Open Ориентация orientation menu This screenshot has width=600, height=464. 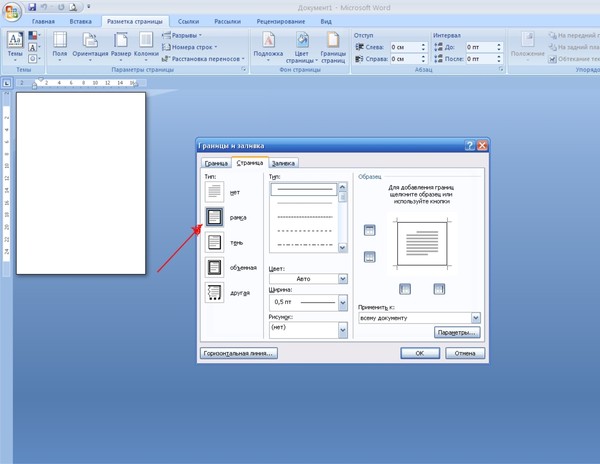coord(90,46)
